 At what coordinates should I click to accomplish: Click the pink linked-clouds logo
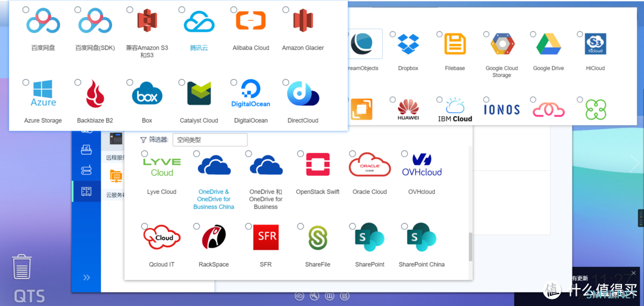pyautogui.click(x=549, y=110)
